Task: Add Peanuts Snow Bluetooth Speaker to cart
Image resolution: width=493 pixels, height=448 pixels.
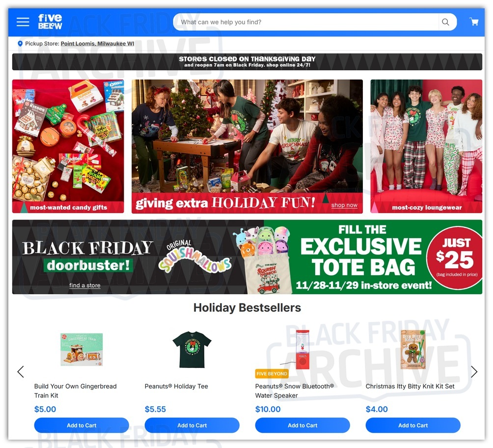Action: pos(302,425)
